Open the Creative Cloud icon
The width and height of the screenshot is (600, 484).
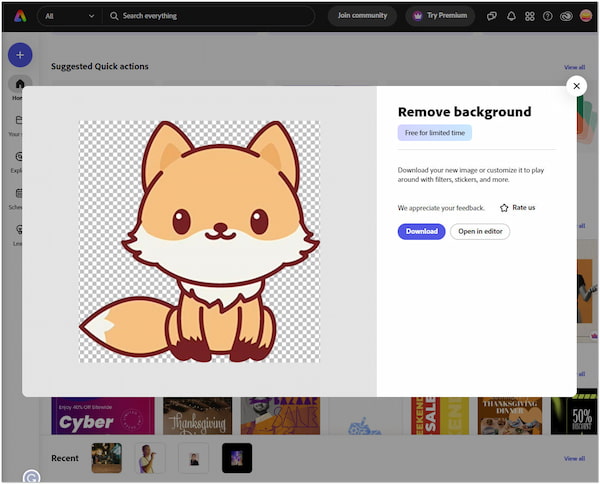coord(566,16)
